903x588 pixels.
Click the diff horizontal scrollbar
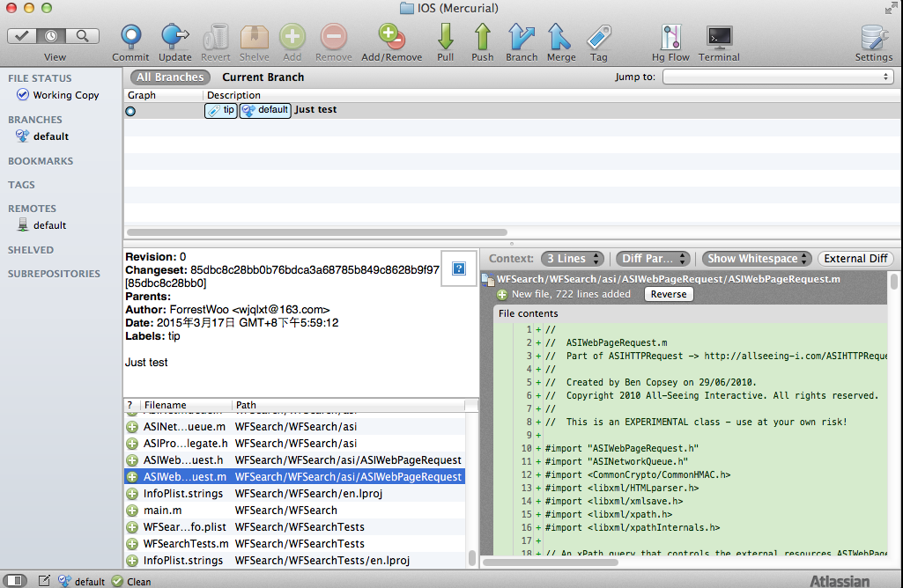551,562
